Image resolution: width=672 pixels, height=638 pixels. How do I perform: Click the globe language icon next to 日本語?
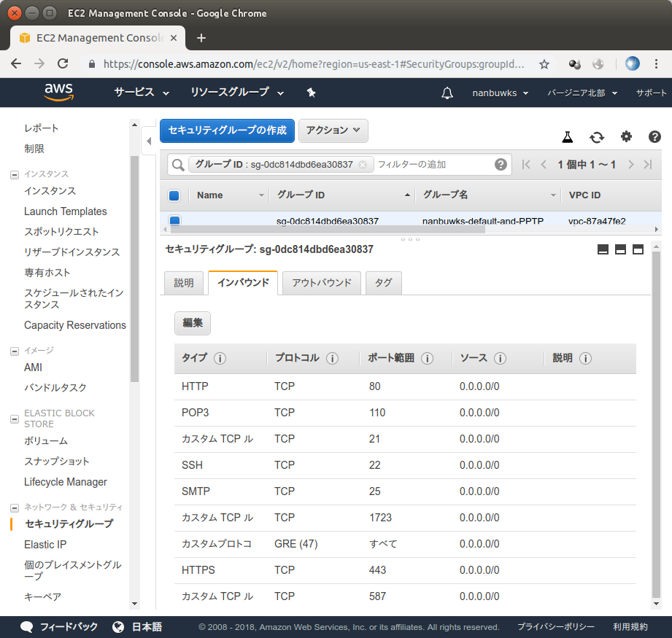point(118,626)
